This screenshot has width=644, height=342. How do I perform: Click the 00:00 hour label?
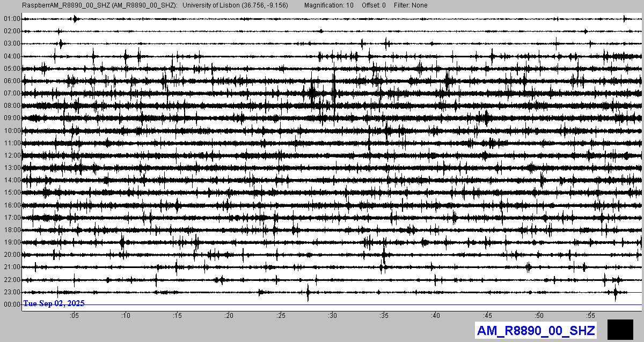pos(11,304)
